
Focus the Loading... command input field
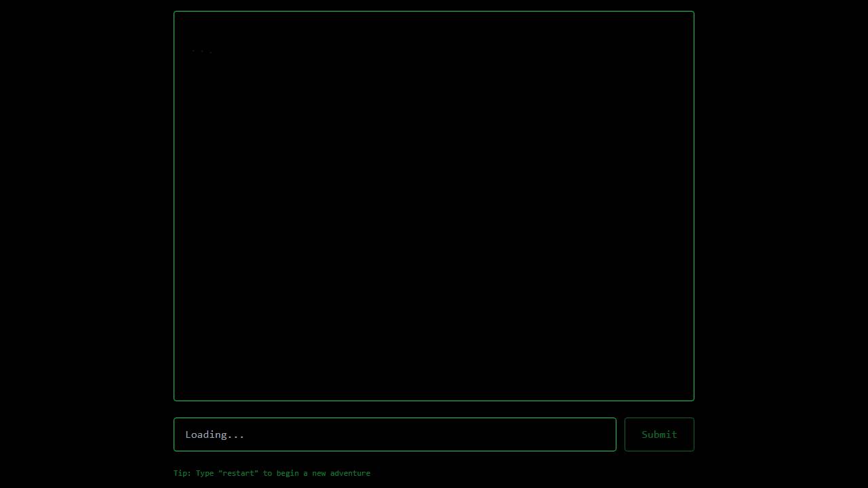click(x=395, y=434)
